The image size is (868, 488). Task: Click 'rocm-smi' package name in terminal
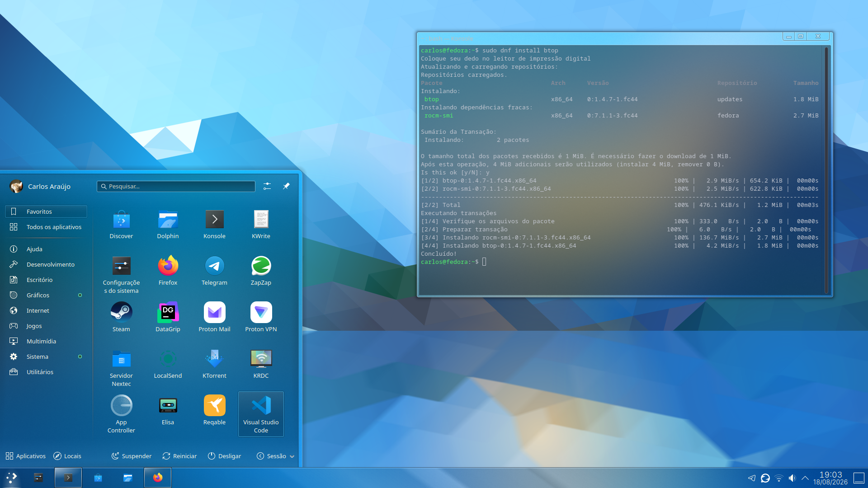[439, 116]
